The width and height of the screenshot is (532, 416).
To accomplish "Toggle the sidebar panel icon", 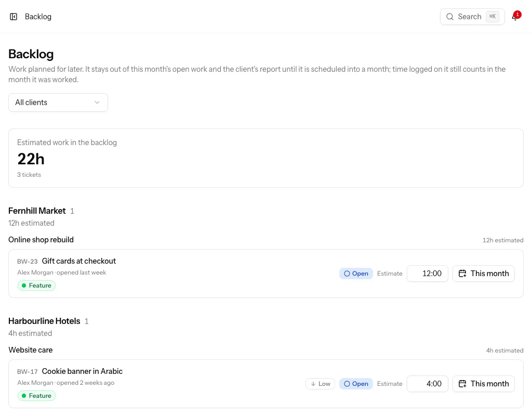I will click(14, 17).
